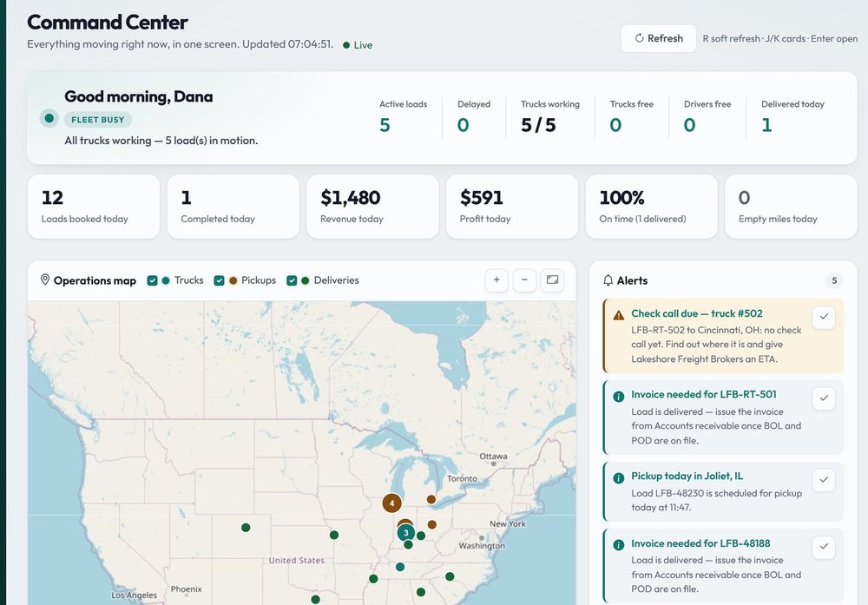The width and height of the screenshot is (868, 605).
Task: Open the Pickup today in Joliet, IL title
Action: 687,476
